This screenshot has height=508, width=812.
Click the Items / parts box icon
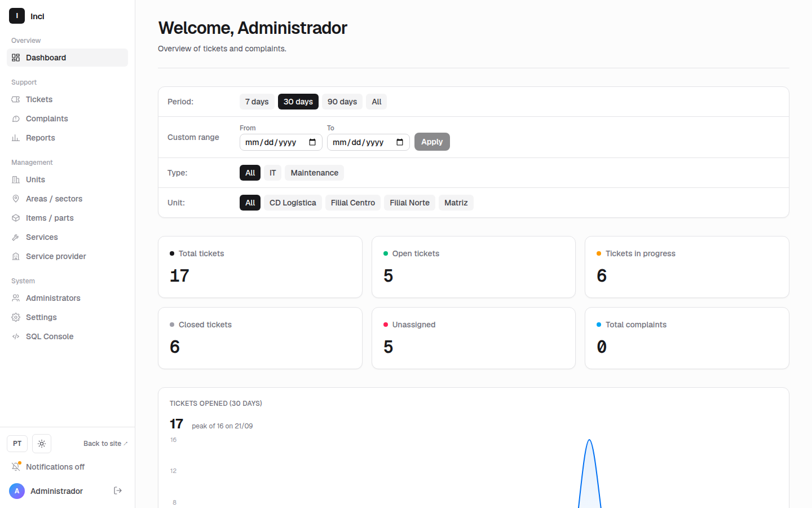click(x=16, y=218)
